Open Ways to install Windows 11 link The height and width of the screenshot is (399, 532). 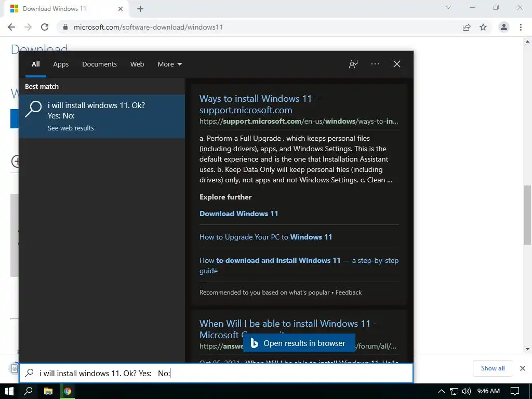(x=259, y=104)
